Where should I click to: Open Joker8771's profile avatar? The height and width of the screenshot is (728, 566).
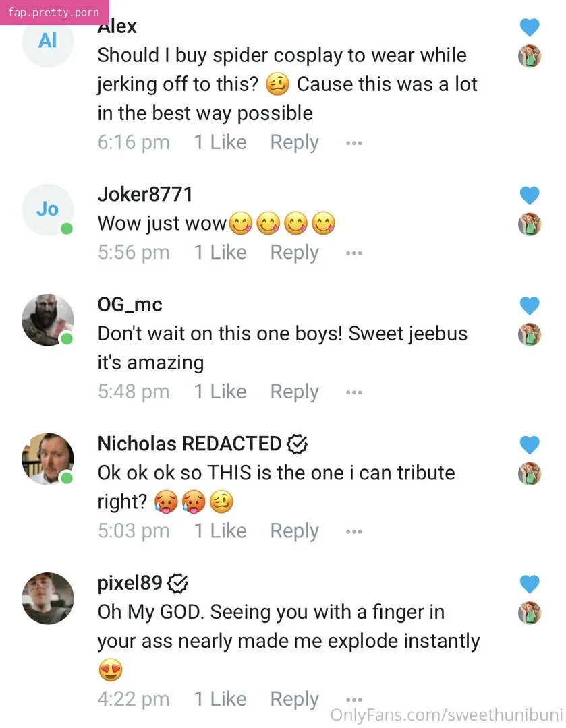tap(48, 210)
